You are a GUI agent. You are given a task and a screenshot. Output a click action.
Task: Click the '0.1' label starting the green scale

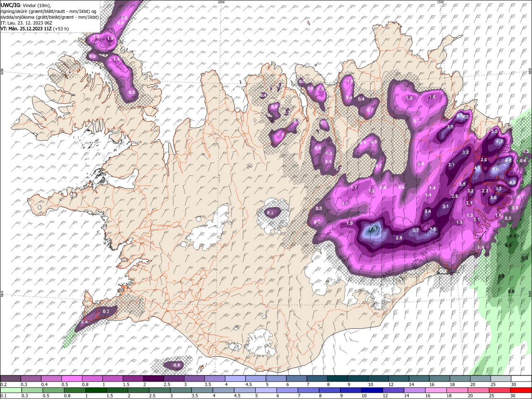(x=3, y=397)
